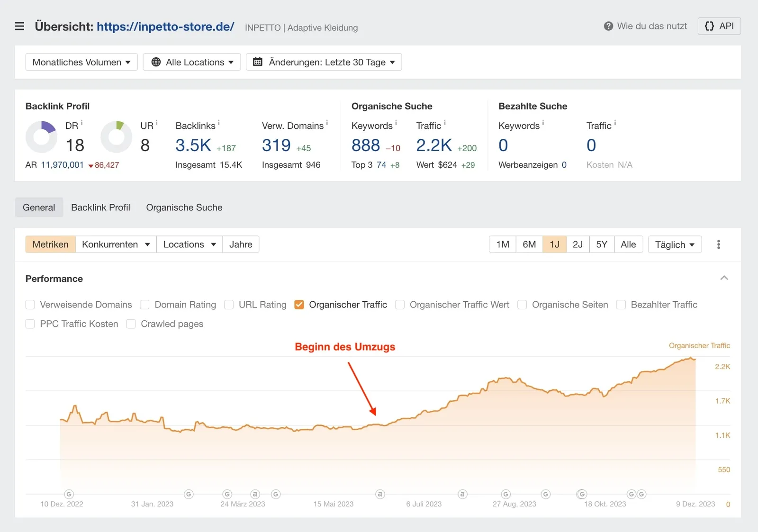758x532 pixels.
Task: Click the UR donut chart
Action: [116, 137]
